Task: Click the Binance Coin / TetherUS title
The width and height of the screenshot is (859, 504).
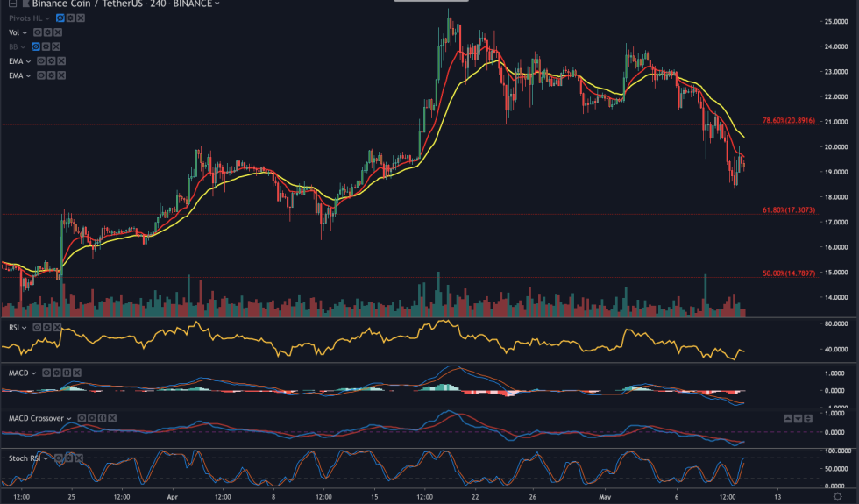Action: (70, 4)
